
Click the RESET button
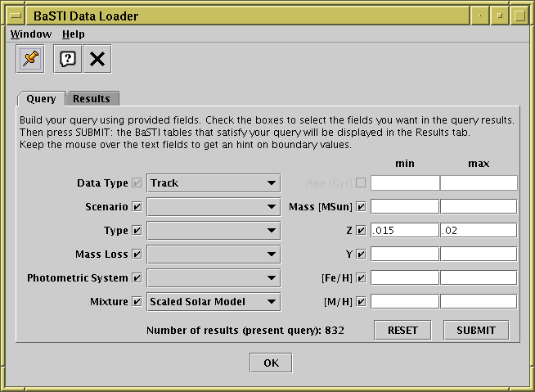tap(402, 331)
